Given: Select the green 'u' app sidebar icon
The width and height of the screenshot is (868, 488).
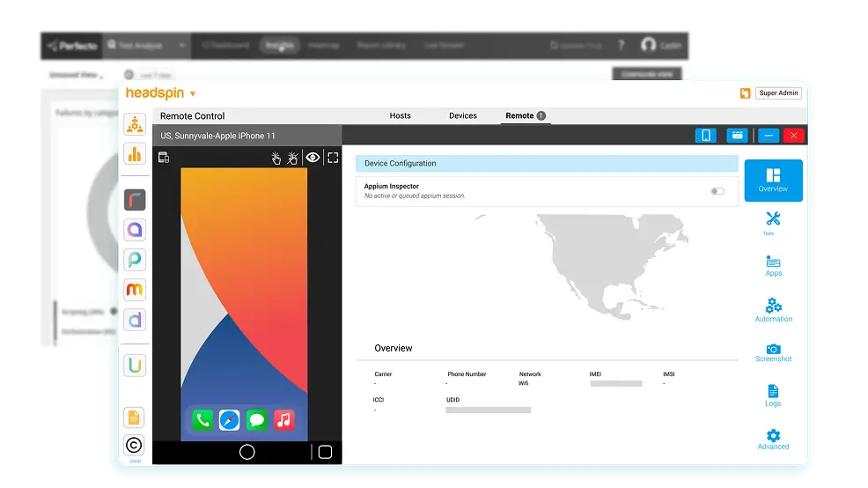Looking at the screenshot, I should coord(135,366).
